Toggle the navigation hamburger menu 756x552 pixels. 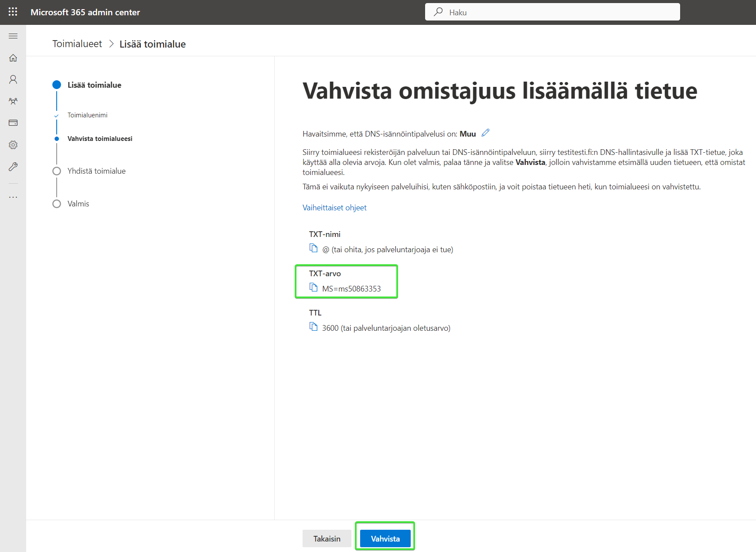[x=13, y=36]
